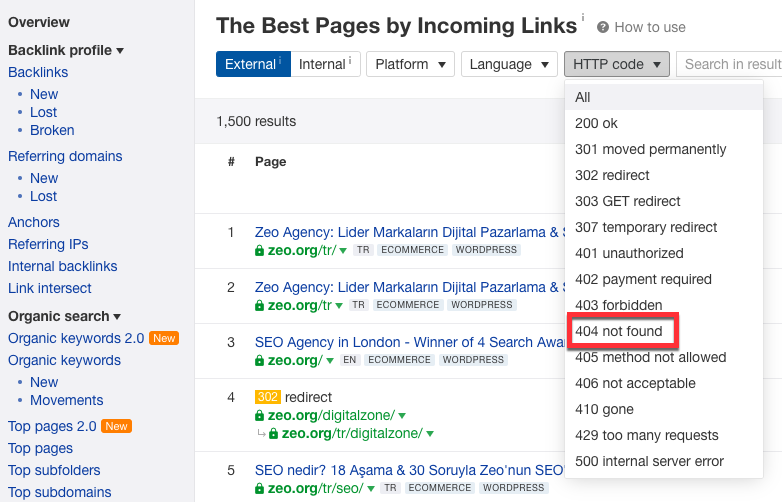Open zeo.org/tr/seo/ URL link
The image size is (782, 502).
tap(315, 488)
